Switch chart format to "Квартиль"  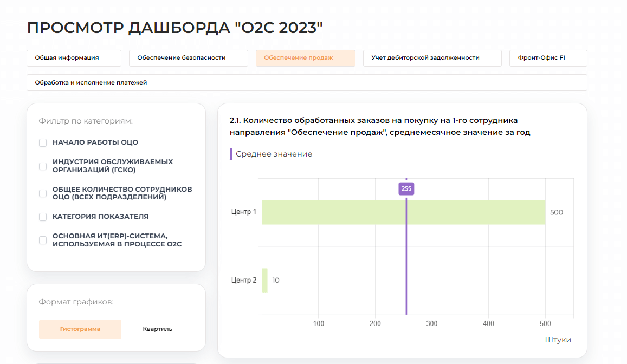pos(157,329)
